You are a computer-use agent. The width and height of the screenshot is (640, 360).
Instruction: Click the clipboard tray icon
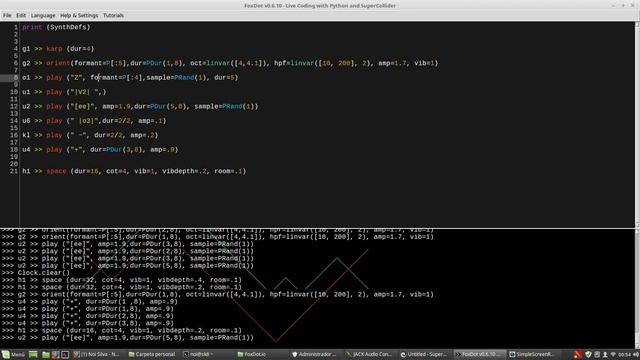point(597,354)
